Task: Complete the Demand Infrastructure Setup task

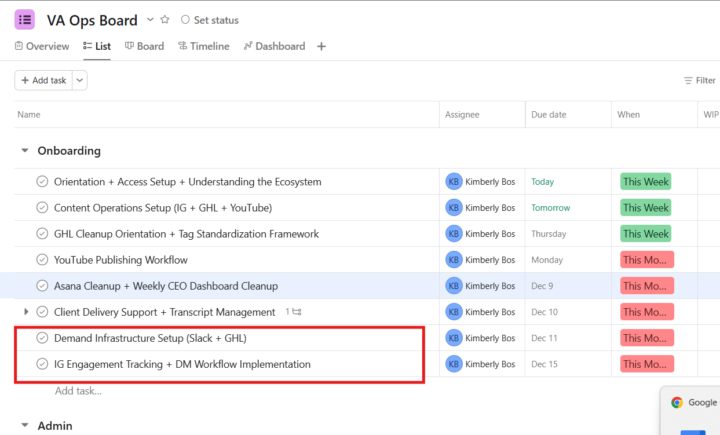Action: [x=42, y=338]
